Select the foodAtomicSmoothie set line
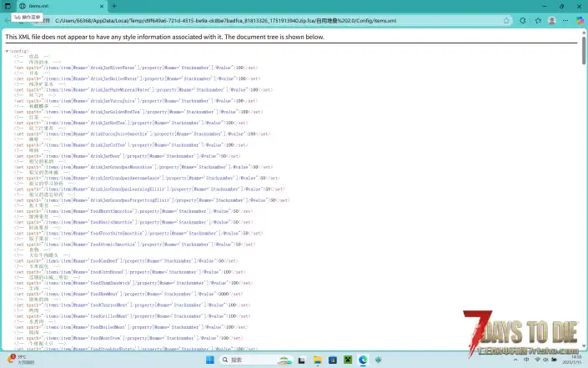 click(x=134, y=244)
